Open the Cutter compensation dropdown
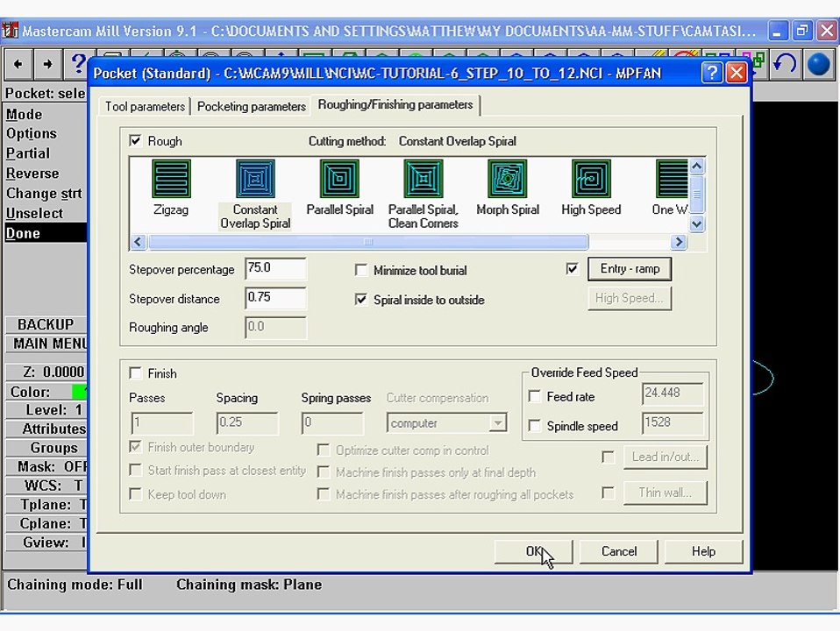 pyautogui.click(x=498, y=422)
